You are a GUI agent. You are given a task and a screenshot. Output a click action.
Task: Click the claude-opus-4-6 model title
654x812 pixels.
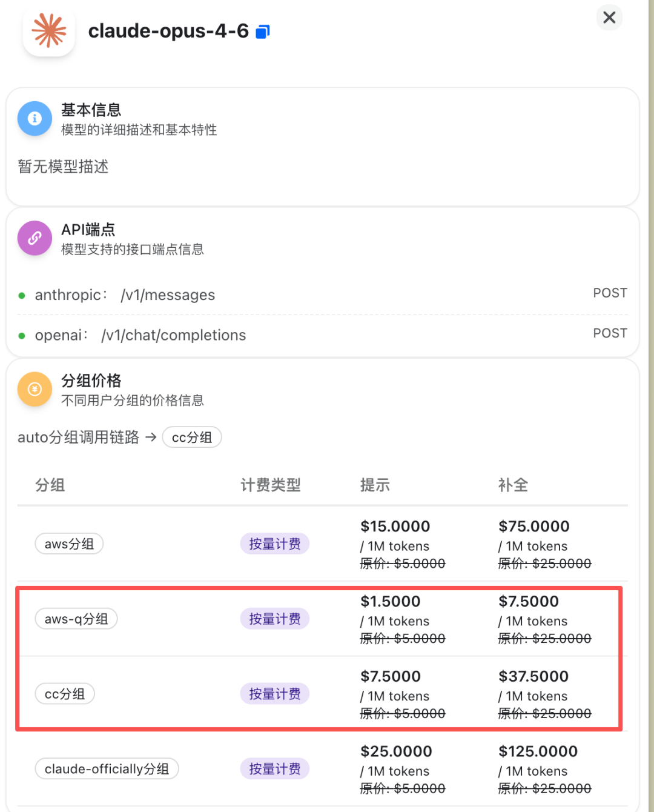pyautogui.click(x=168, y=31)
